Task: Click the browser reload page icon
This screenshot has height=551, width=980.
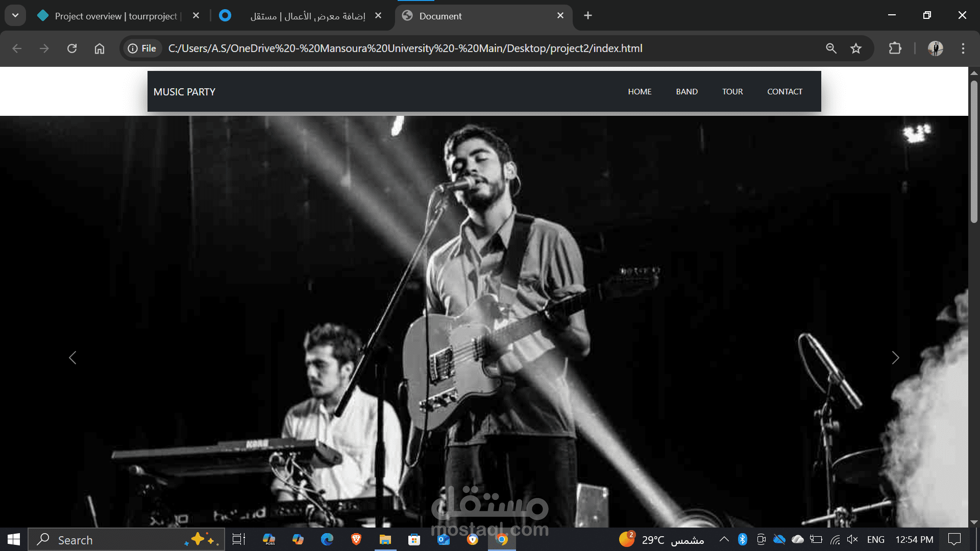Action: click(x=72, y=48)
